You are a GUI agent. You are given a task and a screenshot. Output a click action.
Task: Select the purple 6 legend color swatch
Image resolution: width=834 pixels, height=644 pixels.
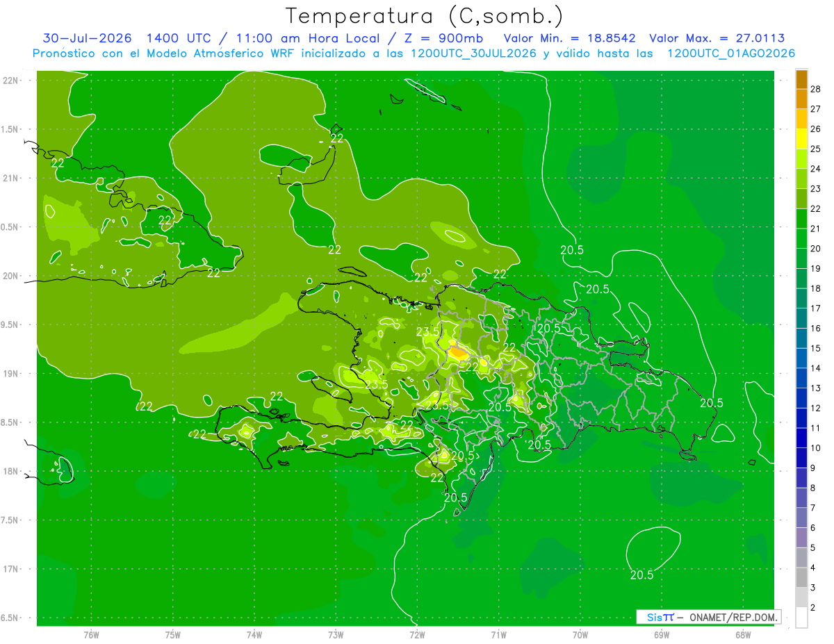pos(801,518)
